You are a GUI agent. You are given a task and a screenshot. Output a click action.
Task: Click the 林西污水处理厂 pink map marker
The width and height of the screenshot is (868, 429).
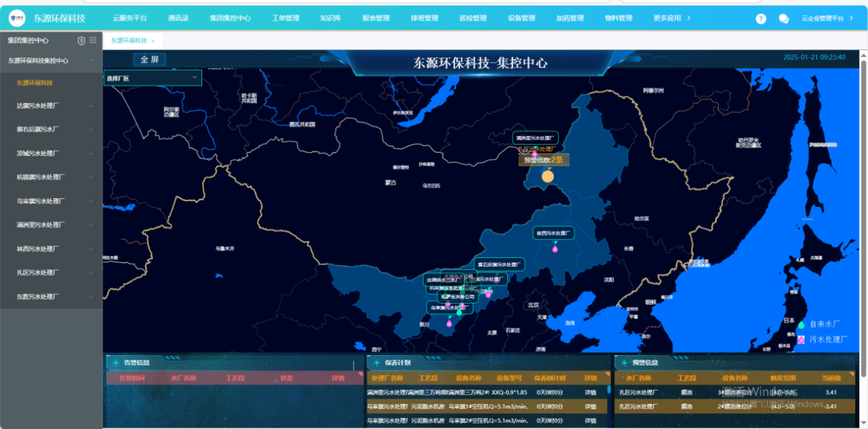(555, 248)
